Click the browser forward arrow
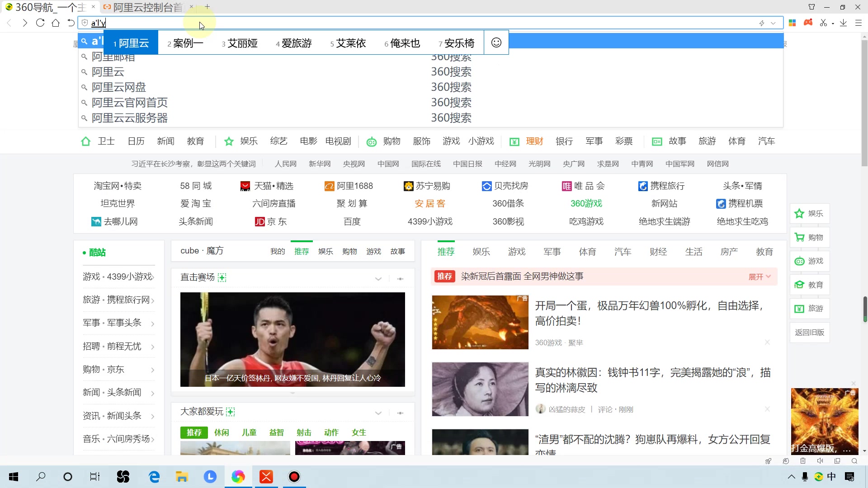 point(25,23)
